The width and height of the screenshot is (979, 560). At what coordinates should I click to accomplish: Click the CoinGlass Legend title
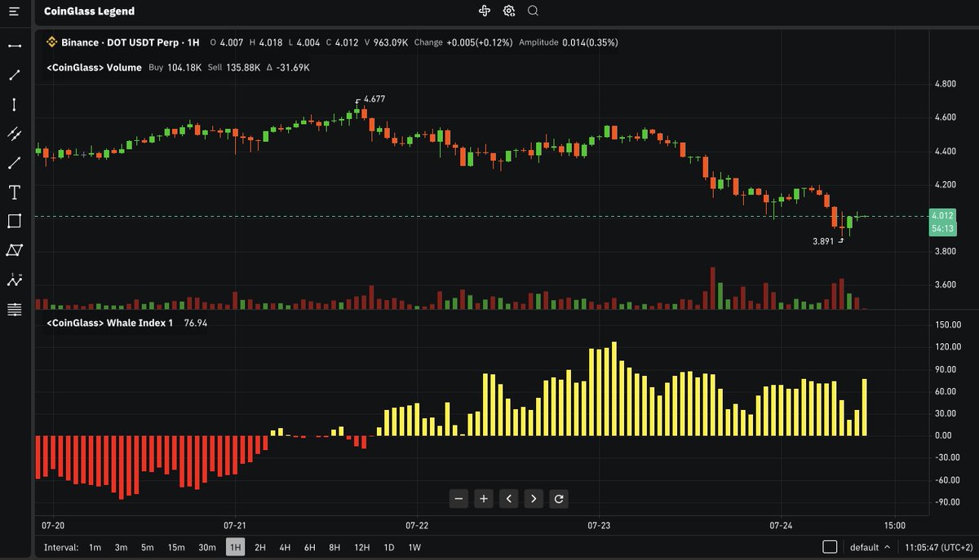(90, 11)
